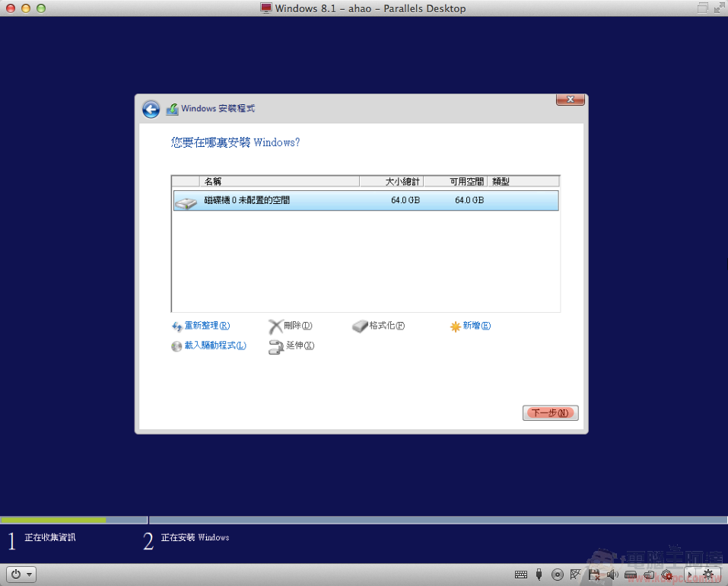Click the 大小總計 column header

point(392,181)
